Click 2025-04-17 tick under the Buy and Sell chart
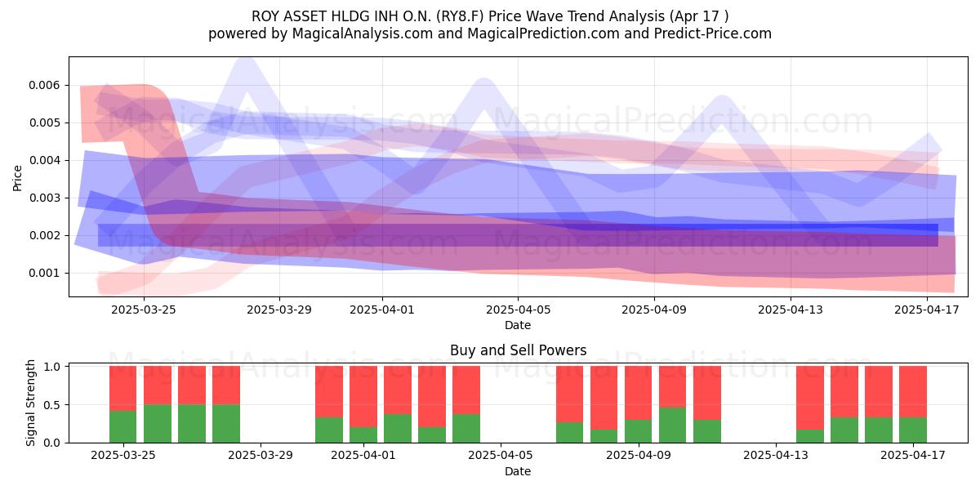 pos(913,456)
